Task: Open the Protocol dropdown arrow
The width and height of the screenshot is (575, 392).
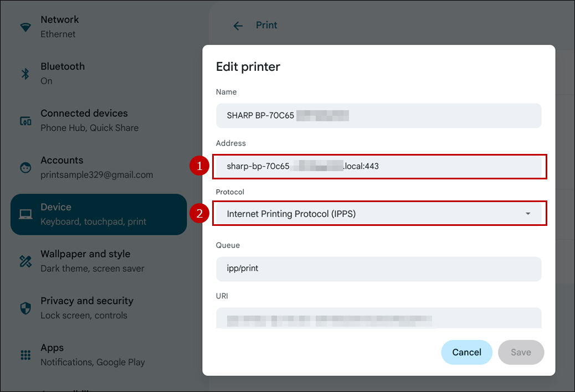Action: 528,214
